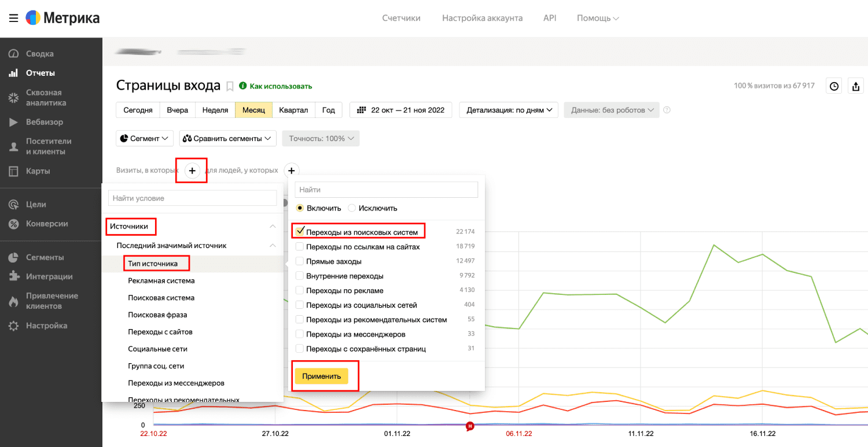
Task: Click the bookmark icon next to report title
Action: (230, 86)
